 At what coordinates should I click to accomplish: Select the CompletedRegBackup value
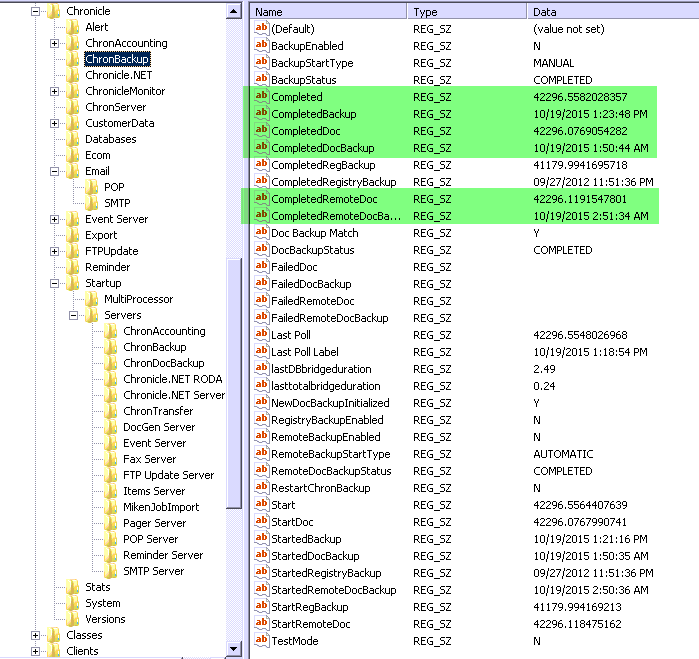(x=323, y=165)
